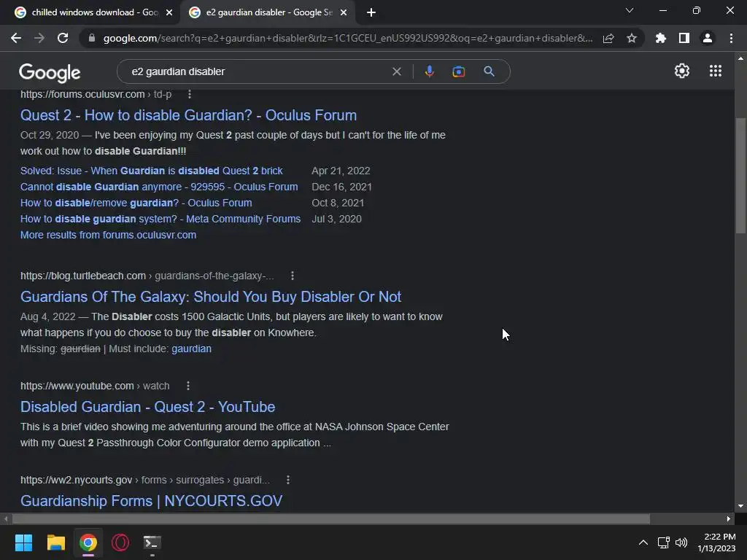Click the 'gaurdian' must include link
Screen dimensions: 747x560
(192, 349)
